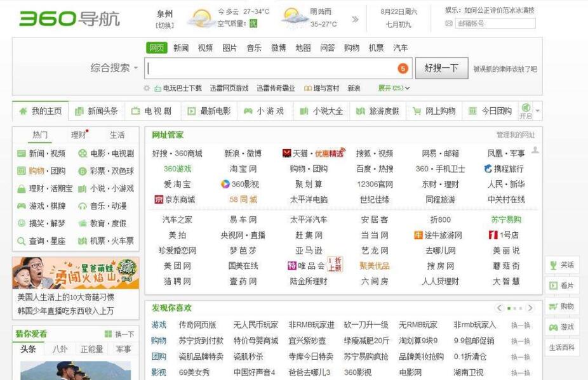Click the colorful 360影视 logo icon
The height and width of the screenshot is (380, 588).
(x=225, y=184)
